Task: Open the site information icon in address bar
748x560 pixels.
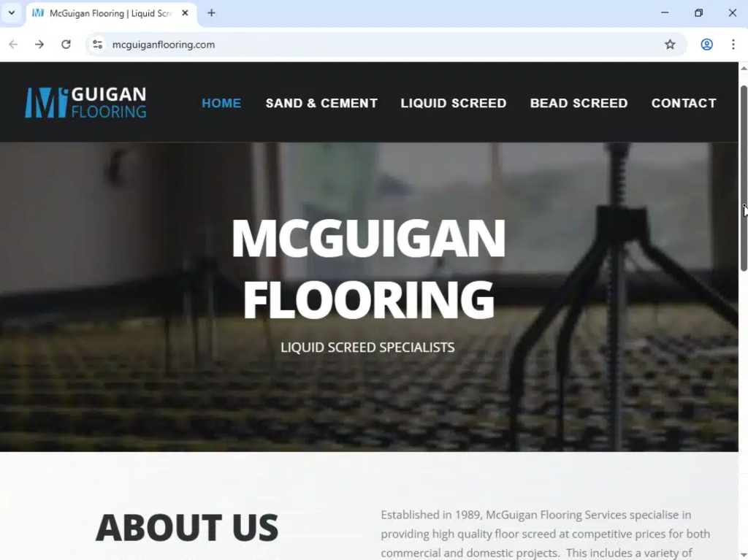Action: coord(97,45)
